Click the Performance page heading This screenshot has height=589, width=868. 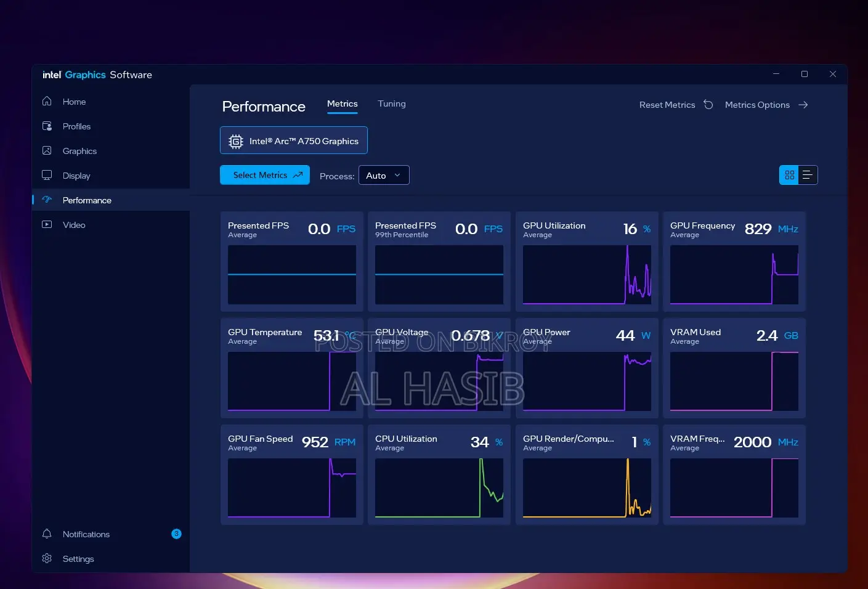point(264,107)
